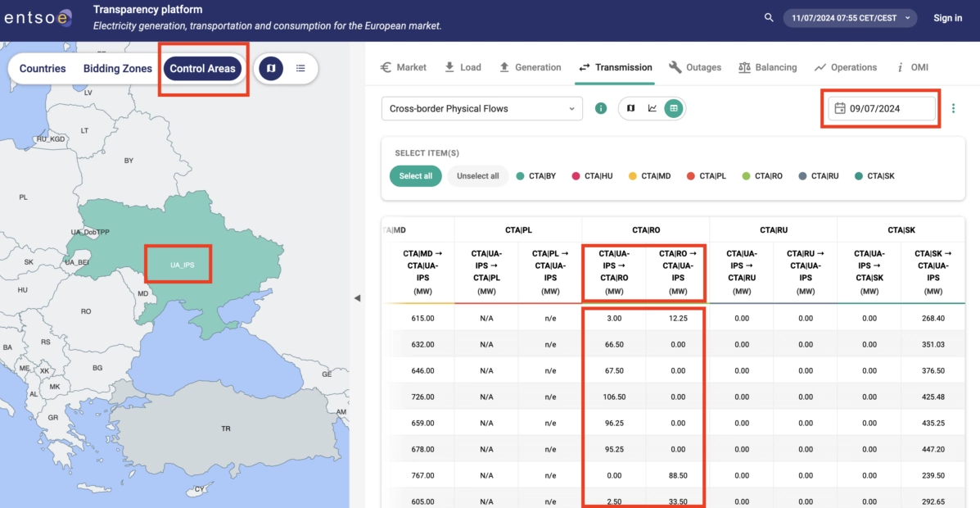The image size is (980, 508).
Task: Click the 88.50 cell value
Action: tap(678, 475)
